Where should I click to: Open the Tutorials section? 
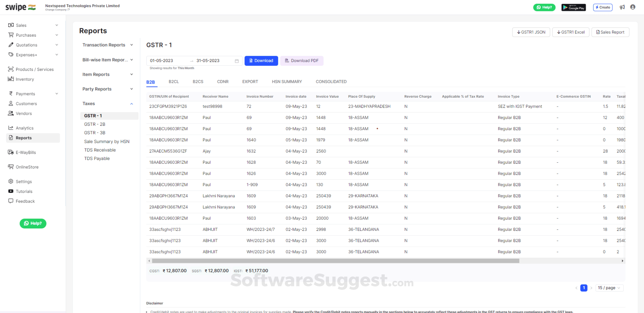pos(23,191)
